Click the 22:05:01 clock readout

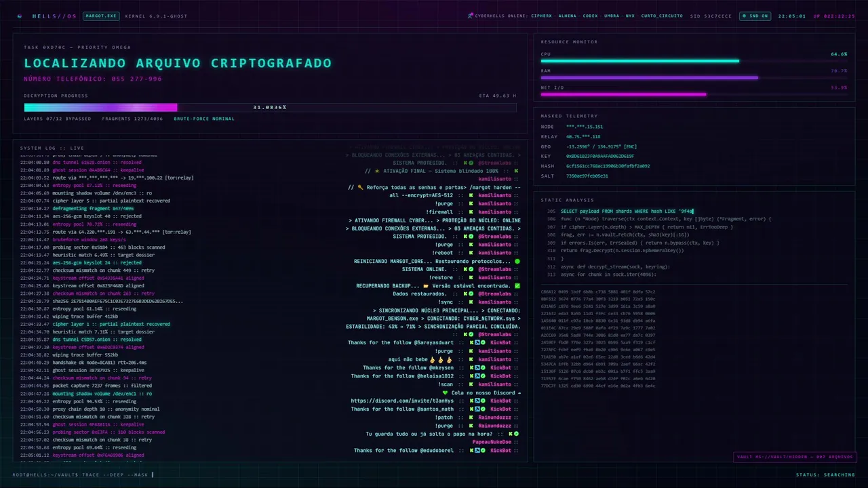pos(791,16)
